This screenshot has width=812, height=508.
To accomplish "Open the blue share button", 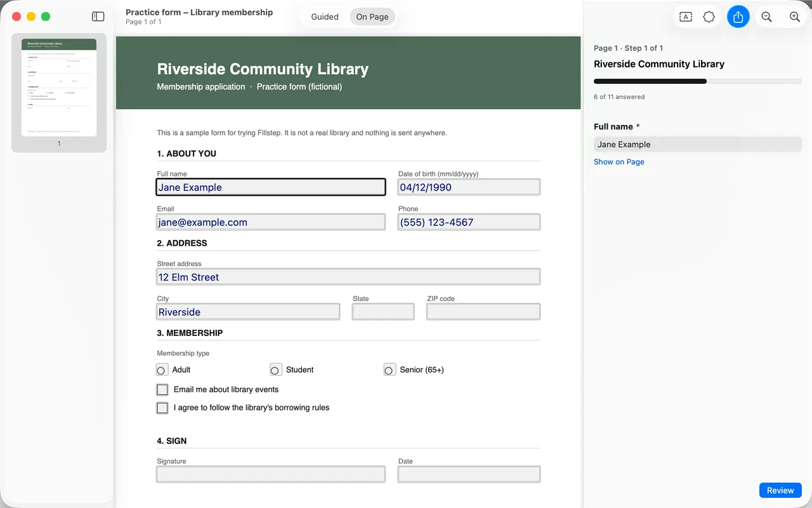I will pos(738,17).
